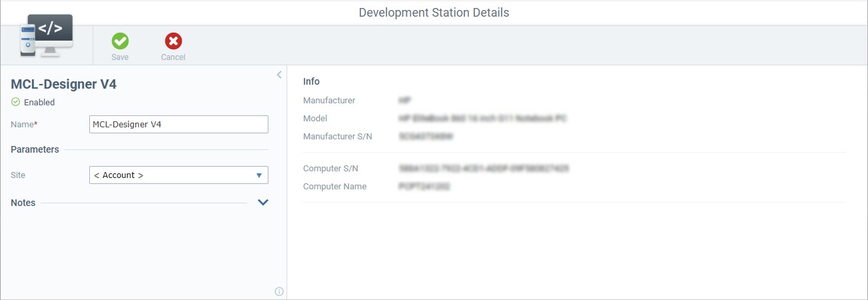Click the green Save checkmark icon

(120, 41)
